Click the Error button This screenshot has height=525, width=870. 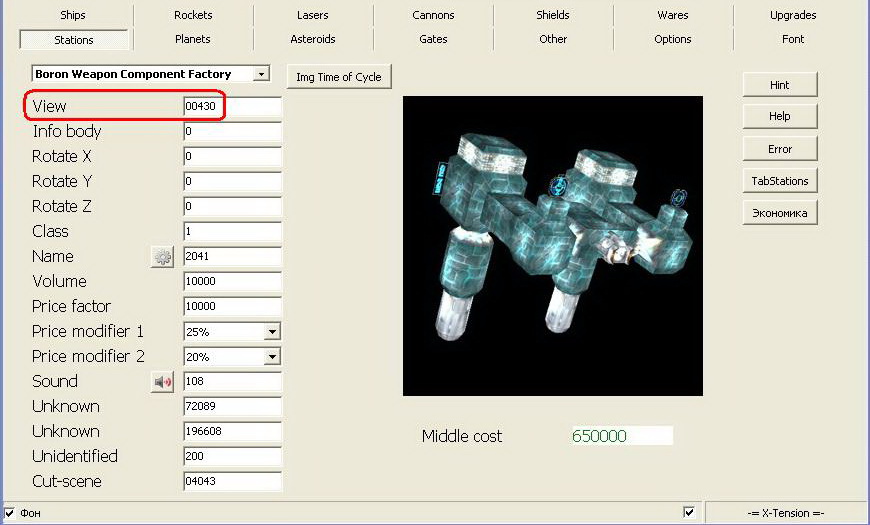[780, 149]
